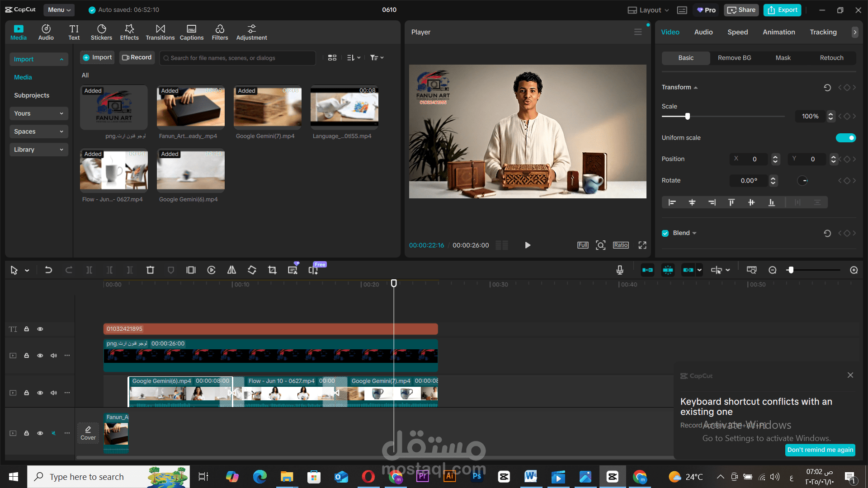The height and width of the screenshot is (488, 868).
Task: Hide the text track using eye icon
Action: 40,329
